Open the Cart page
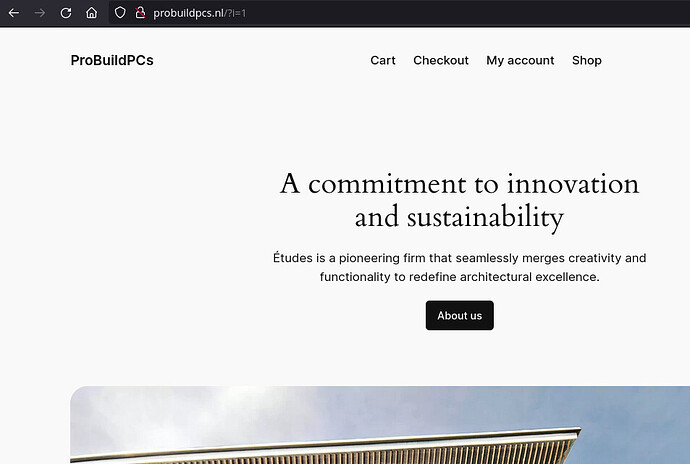 point(383,60)
